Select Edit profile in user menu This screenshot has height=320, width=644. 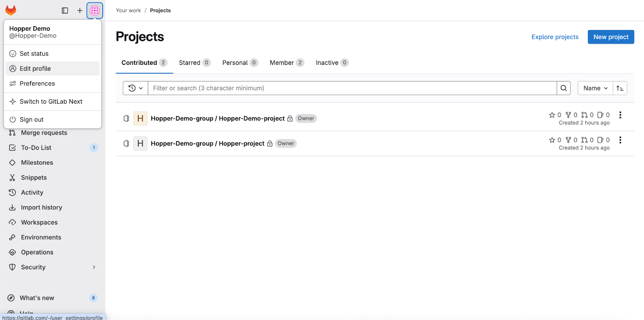pos(53,69)
